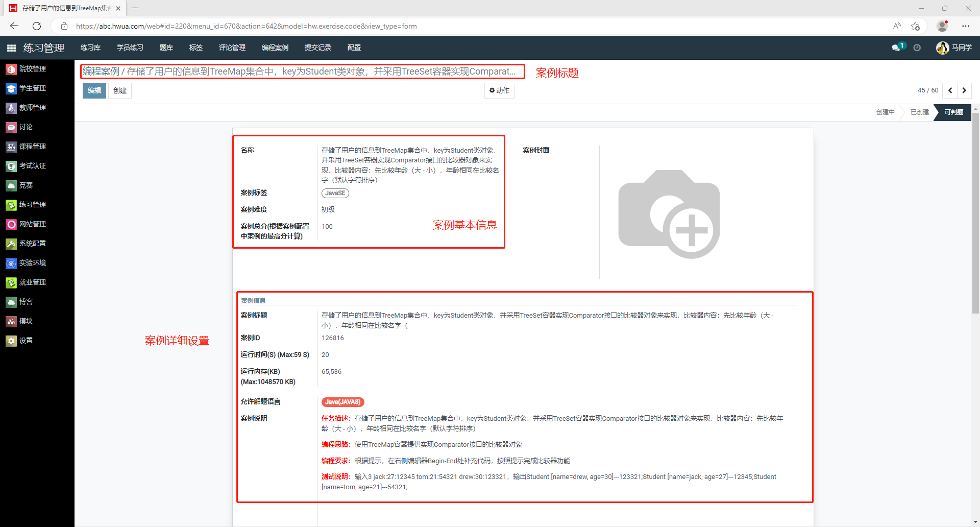Click the 就业管理 sidebar icon
The height and width of the screenshot is (527, 980).
11,282
